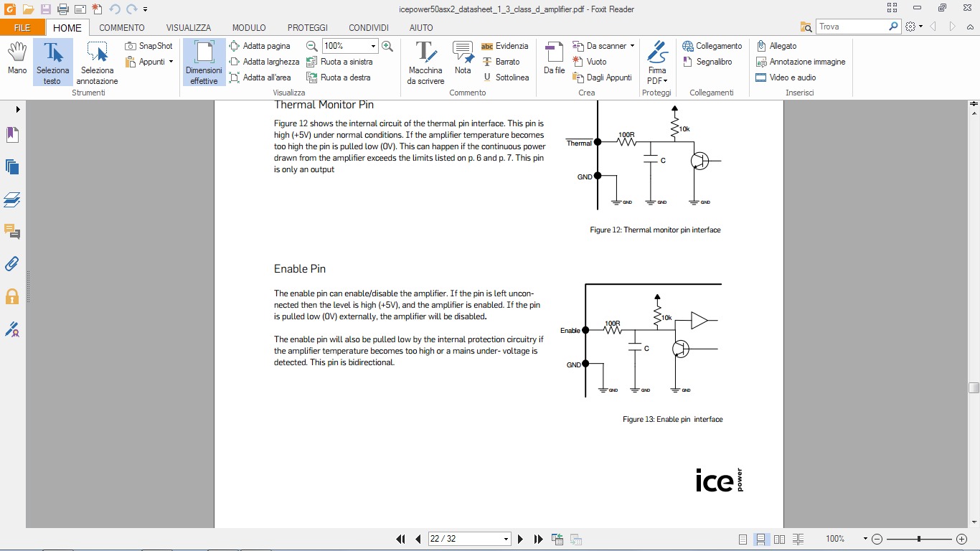Open the bookmarks panel in sidebar
The height and width of the screenshot is (551, 980).
click(x=12, y=135)
